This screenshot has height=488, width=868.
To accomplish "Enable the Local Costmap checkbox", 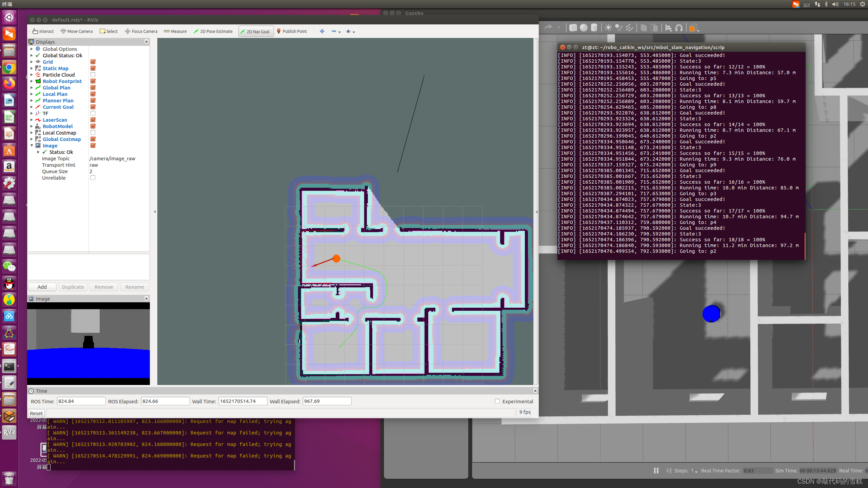I will click(93, 133).
